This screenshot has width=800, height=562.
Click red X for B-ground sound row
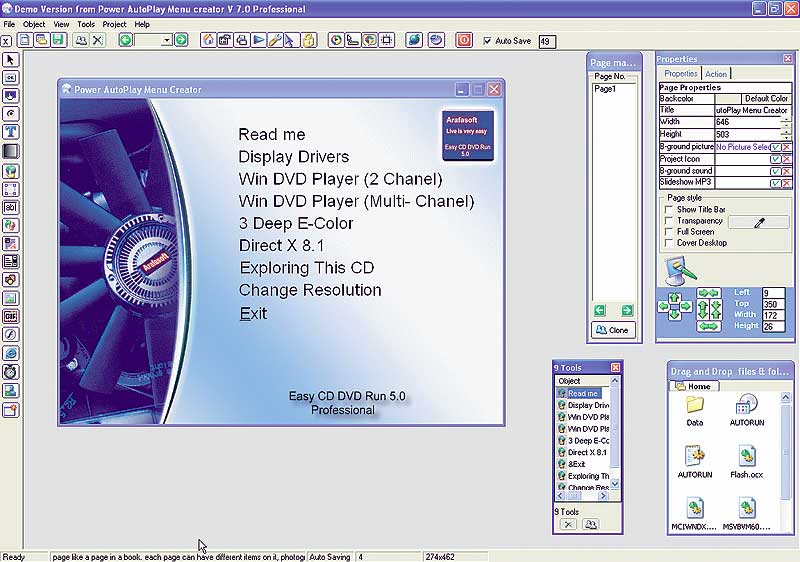pos(786,171)
